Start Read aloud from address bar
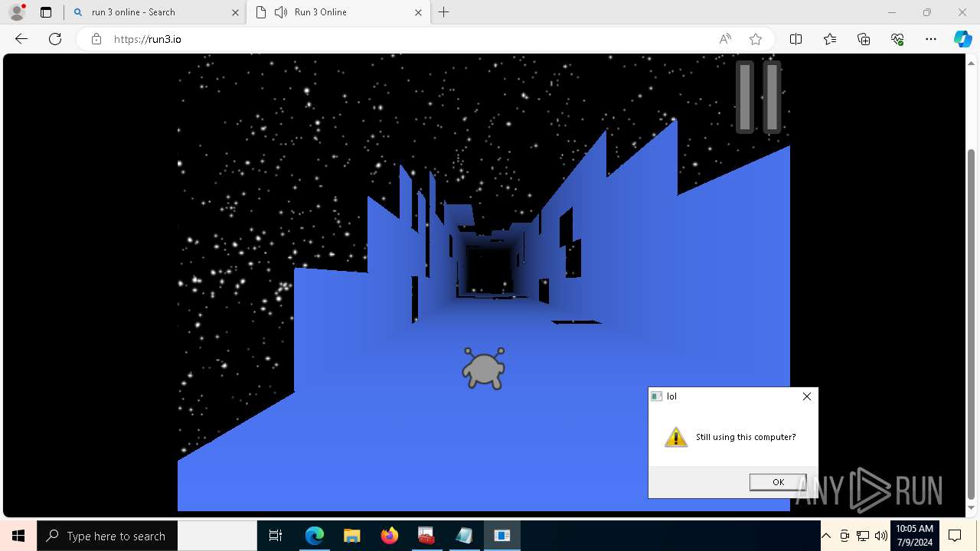 coord(725,39)
